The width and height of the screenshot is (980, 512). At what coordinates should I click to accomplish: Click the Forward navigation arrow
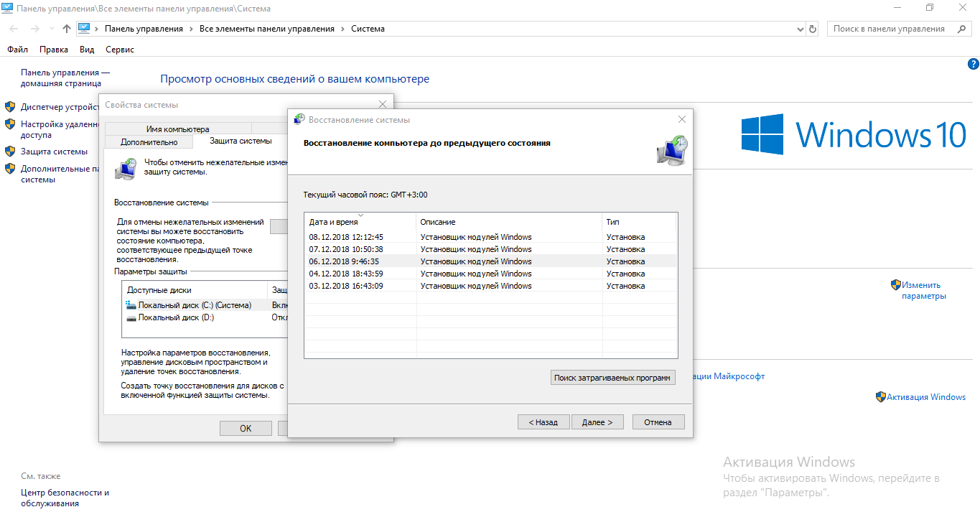click(x=34, y=29)
